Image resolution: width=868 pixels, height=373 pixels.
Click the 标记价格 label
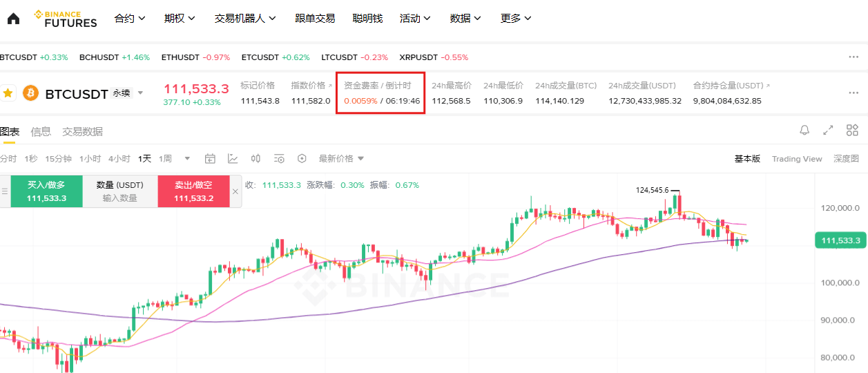pos(258,86)
